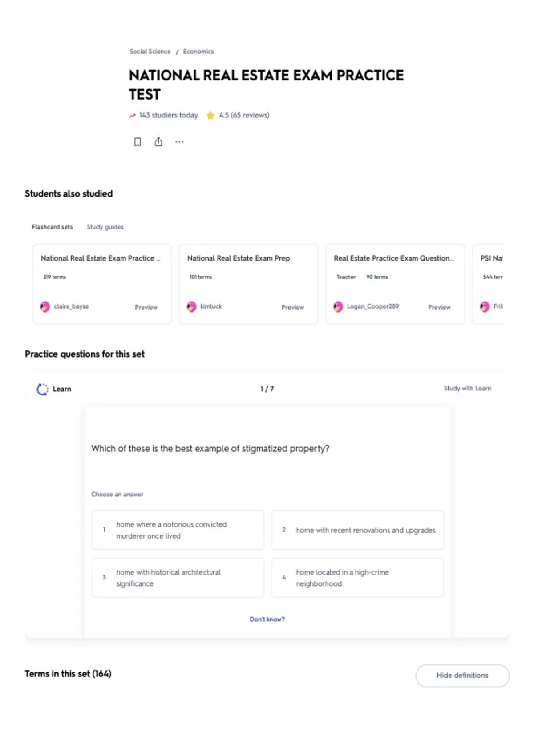Viewport: 534px width, 756px height.
Task: Select answer 2 about recent renovations
Action: (x=357, y=530)
